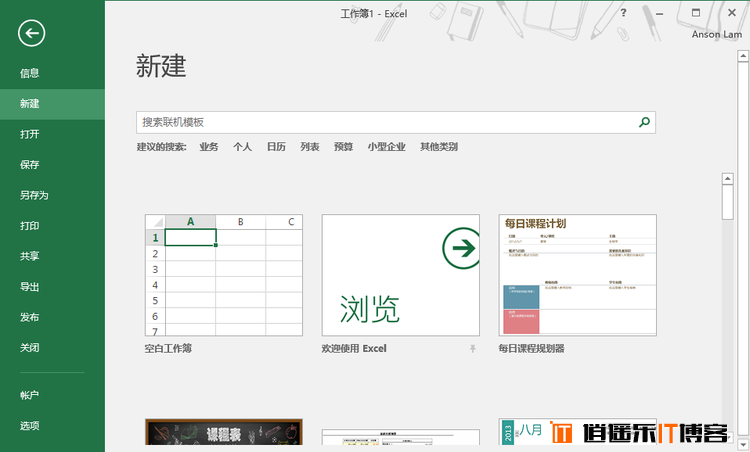Select the 每日课程规划器 template thumbnail
The width and height of the screenshot is (750, 452).
(578, 275)
